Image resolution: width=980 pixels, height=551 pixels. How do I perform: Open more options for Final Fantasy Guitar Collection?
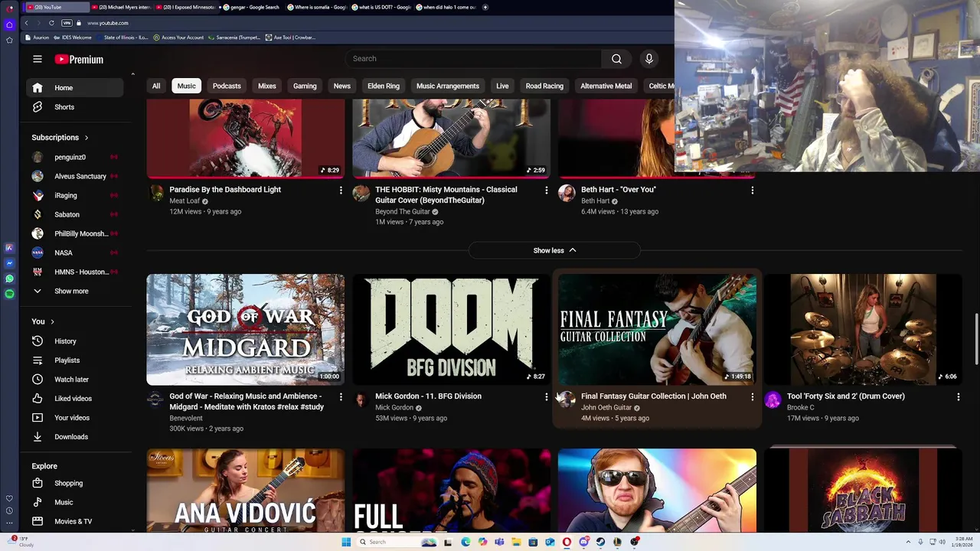753,396
